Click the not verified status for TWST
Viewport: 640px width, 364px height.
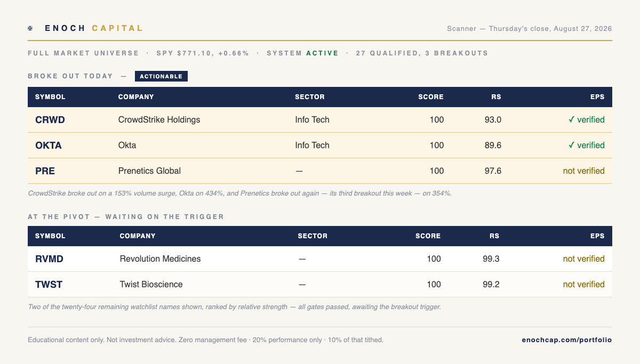[584, 285]
